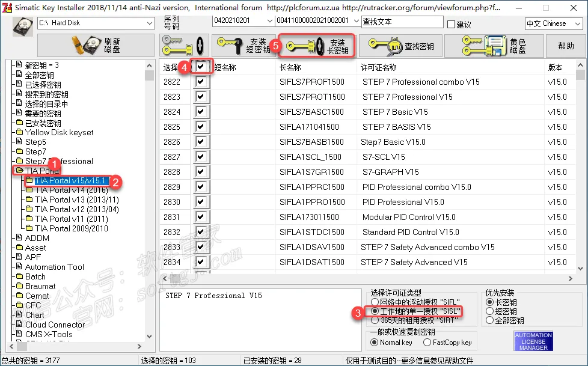Open Automation Tool tree item
The height and width of the screenshot is (366, 588).
(x=54, y=267)
